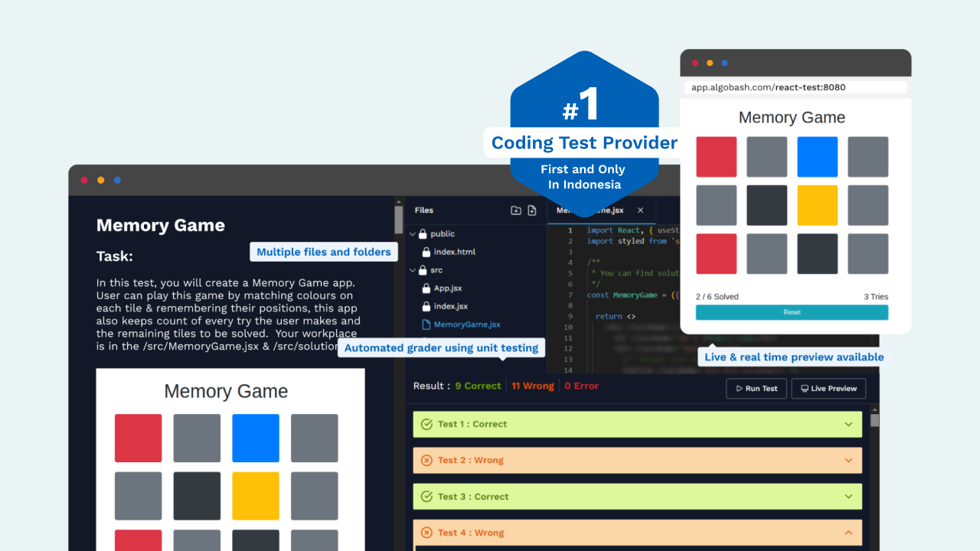This screenshot has width=980, height=551.
Task: Flip dark tile left of yellow in preview
Action: (x=767, y=205)
